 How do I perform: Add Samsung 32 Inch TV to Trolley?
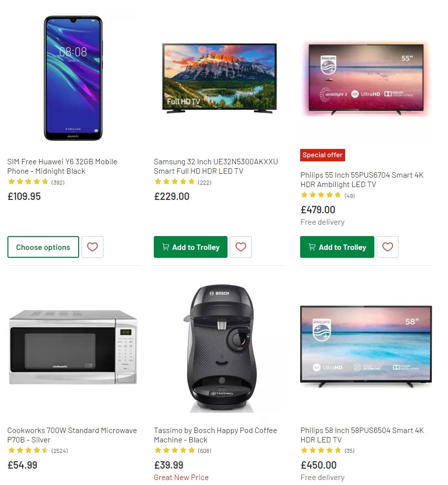pyautogui.click(x=190, y=246)
